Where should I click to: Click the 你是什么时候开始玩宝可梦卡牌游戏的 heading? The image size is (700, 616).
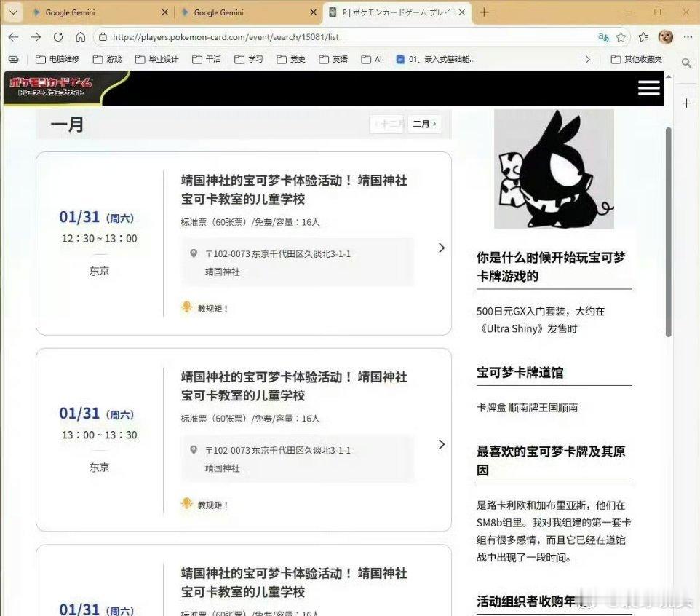tap(551, 266)
